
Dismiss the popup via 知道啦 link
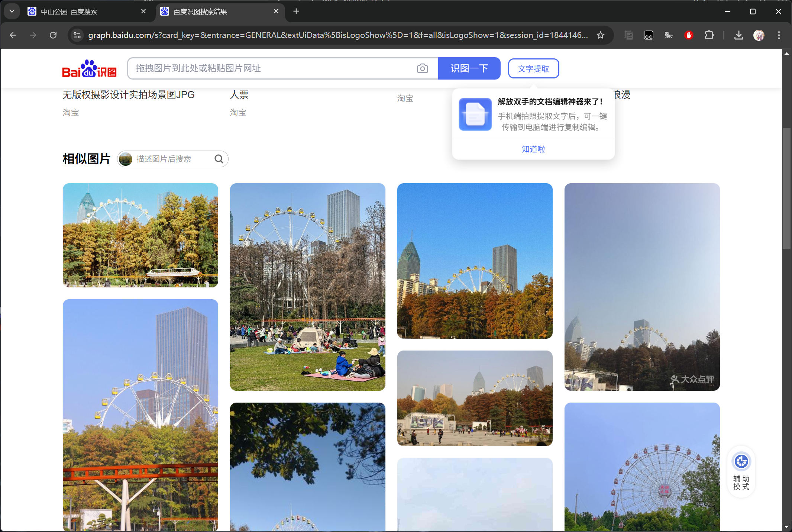pos(533,149)
